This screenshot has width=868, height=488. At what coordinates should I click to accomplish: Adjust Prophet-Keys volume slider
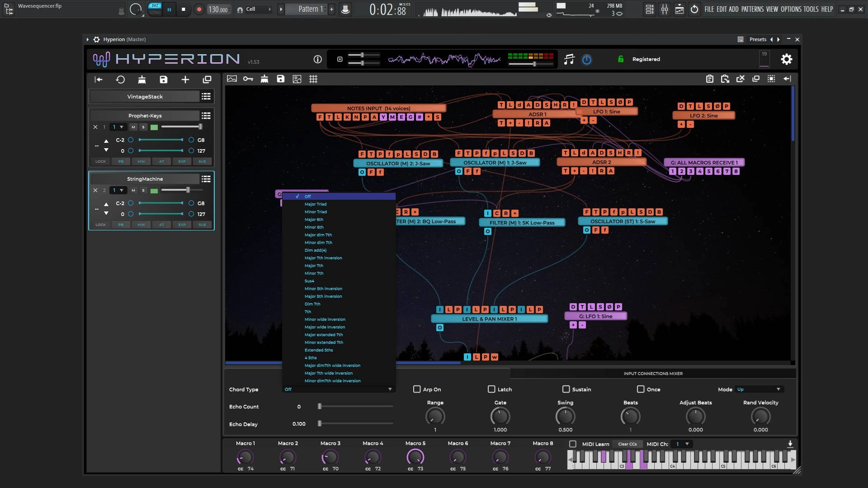pyautogui.click(x=182, y=127)
